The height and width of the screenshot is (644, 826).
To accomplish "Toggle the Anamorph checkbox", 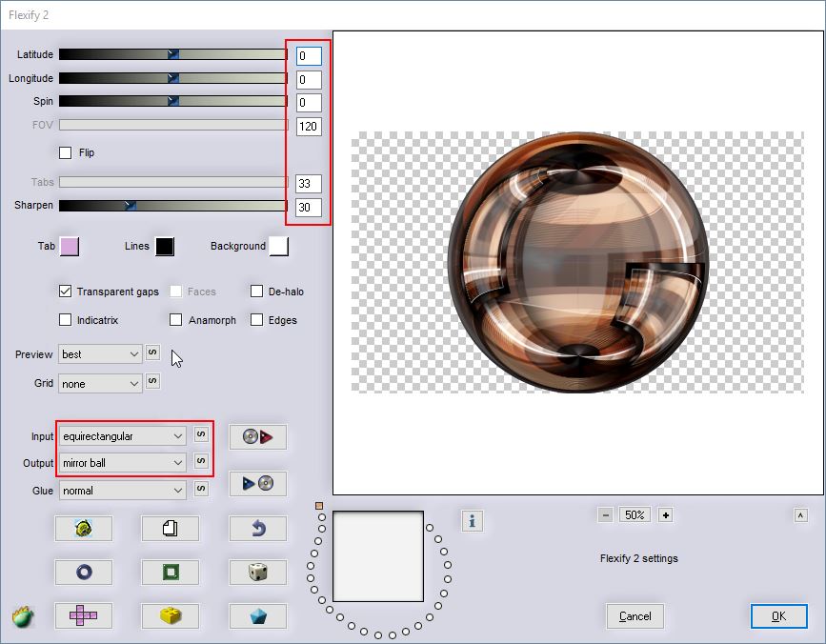I will tap(176, 320).
